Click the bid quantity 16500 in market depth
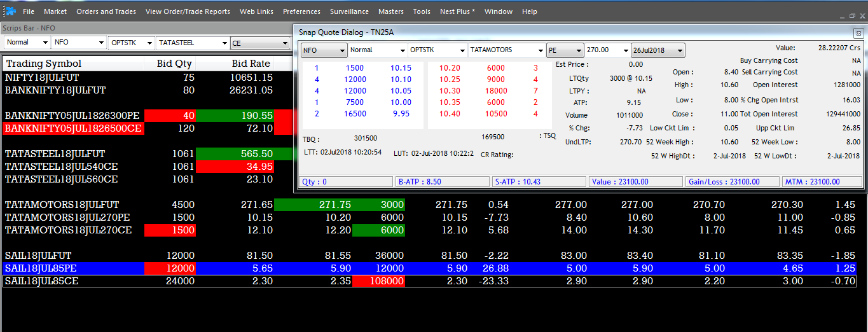 click(x=355, y=114)
